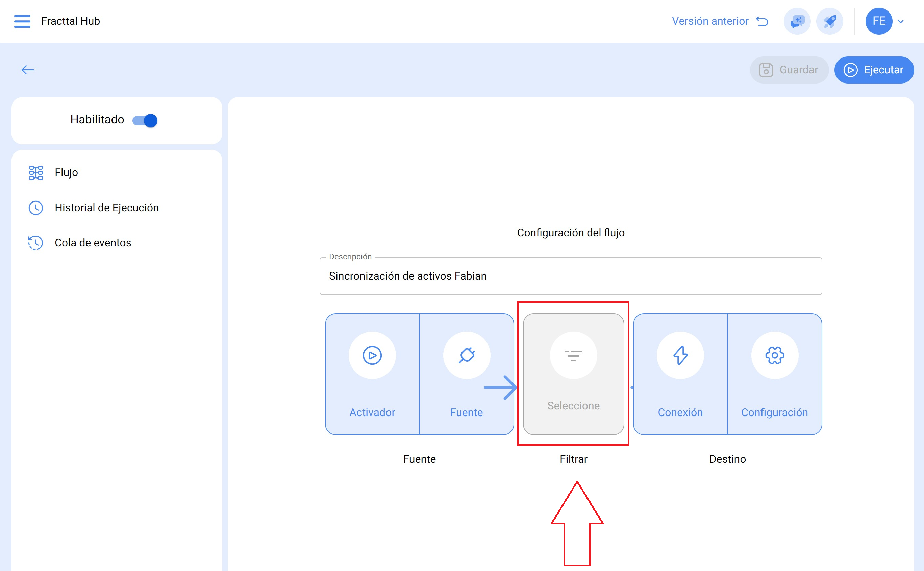924x571 pixels.
Task: Toggle the Habilitado switch off
Action: click(x=145, y=120)
